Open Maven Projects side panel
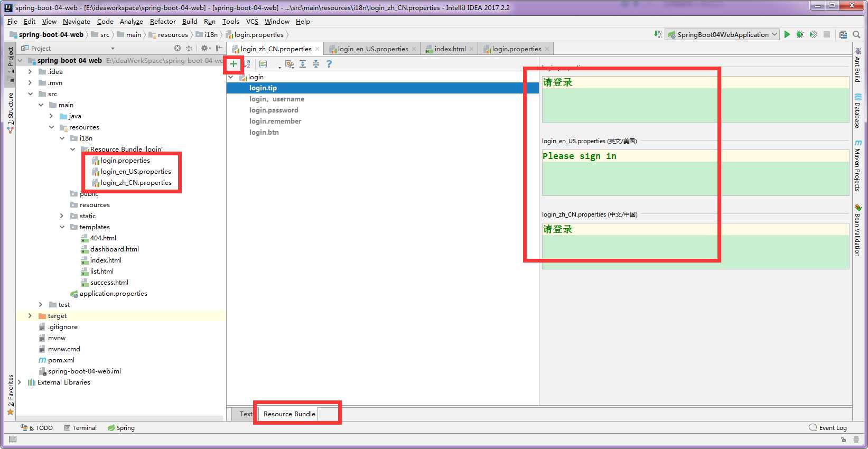 857,165
